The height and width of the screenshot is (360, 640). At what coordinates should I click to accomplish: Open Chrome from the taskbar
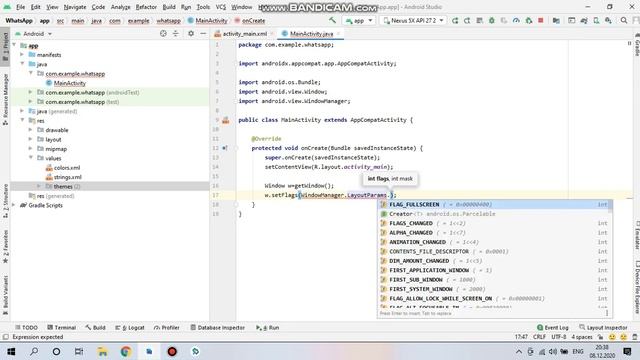tap(126, 351)
